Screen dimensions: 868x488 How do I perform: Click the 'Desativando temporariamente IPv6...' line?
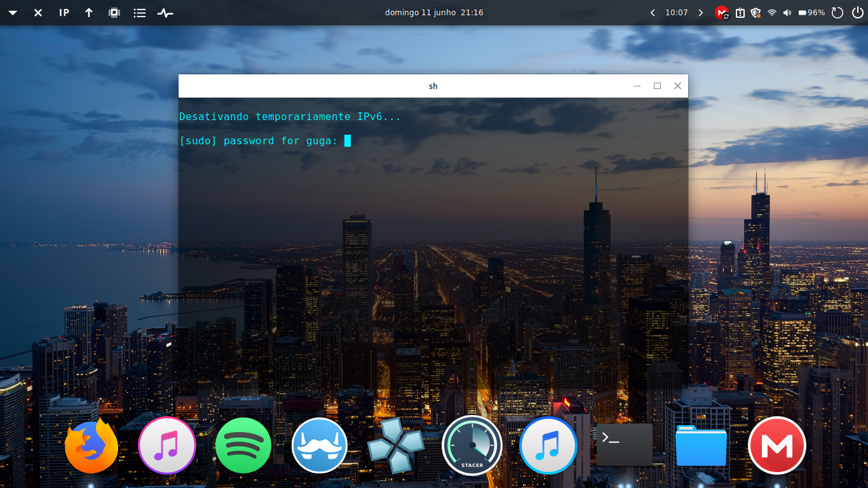pos(290,117)
